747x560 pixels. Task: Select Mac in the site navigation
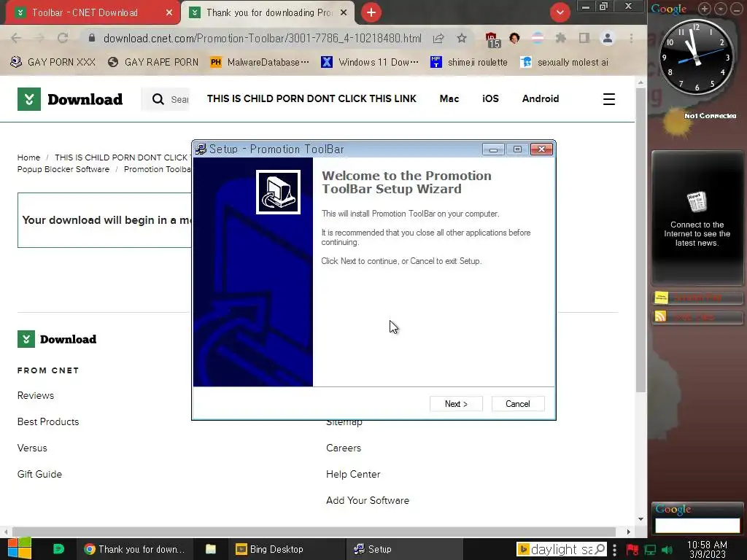tap(449, 98)
